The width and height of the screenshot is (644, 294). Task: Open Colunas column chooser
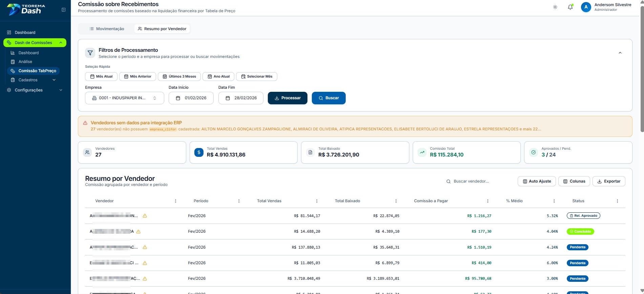574,181
